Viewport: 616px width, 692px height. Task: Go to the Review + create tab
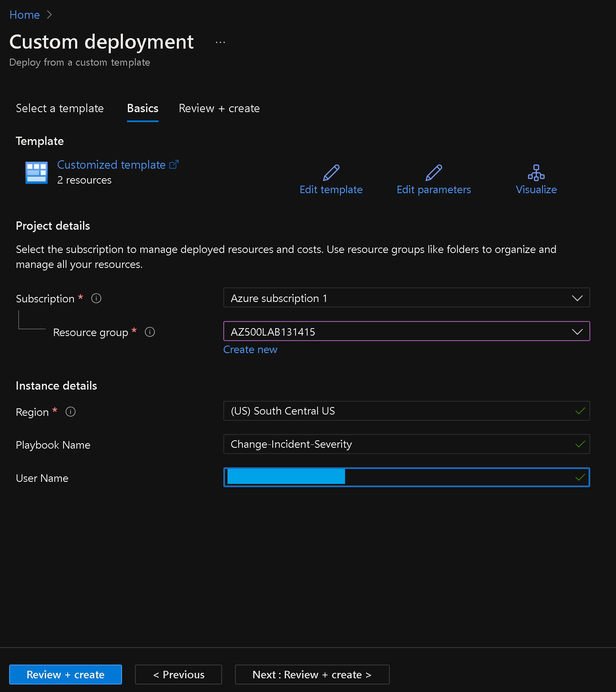(219, 108)
